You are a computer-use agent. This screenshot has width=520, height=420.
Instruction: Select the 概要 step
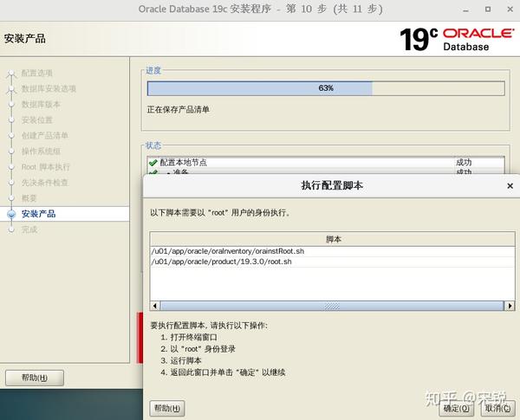pos(29,198)
